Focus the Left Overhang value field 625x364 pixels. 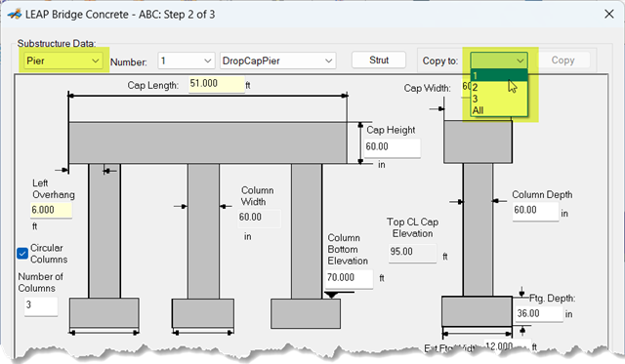click(51, 210)
